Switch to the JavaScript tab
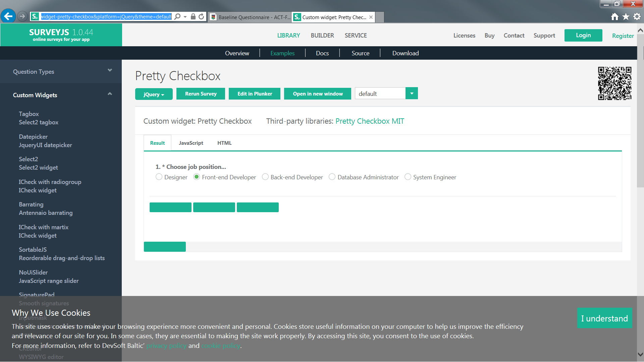 (191, 143)
